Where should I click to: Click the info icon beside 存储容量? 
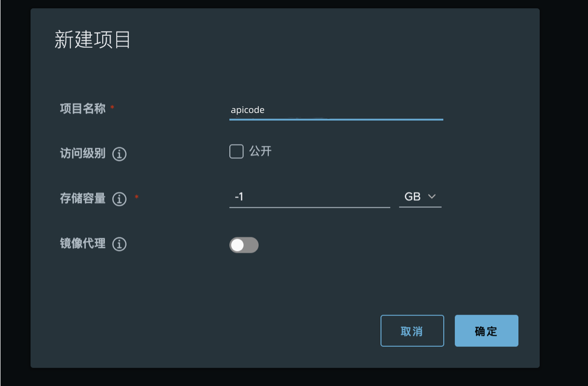tap(119, 199)
